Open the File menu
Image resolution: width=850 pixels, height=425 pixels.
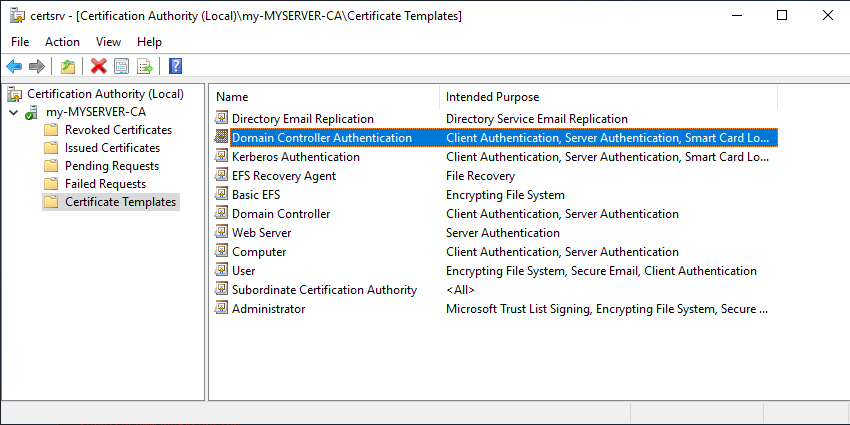pos(20,42)
